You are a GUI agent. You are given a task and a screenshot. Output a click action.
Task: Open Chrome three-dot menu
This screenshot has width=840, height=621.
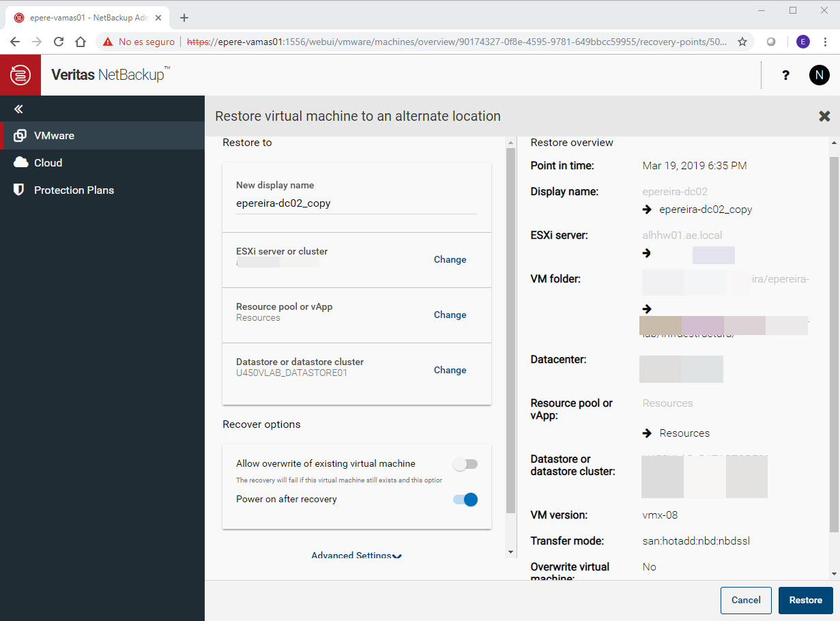coord(825,42)
